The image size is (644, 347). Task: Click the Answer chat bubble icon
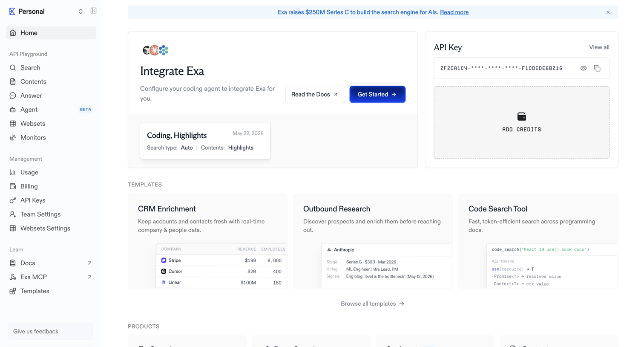13,96
